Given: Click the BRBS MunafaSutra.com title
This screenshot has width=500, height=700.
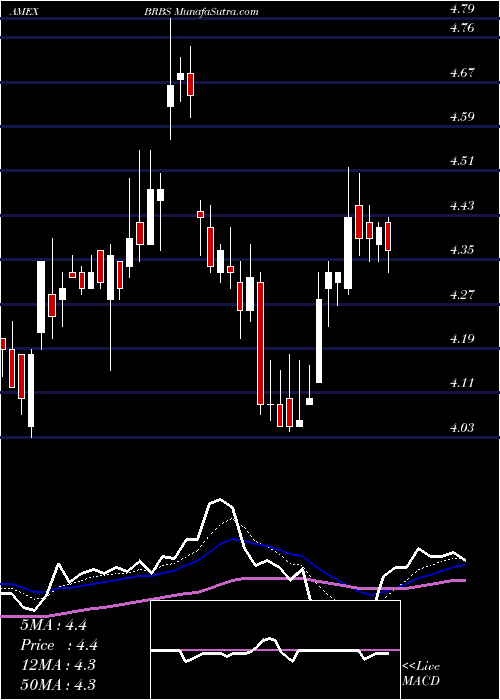Looking at the screenshot, I should (201, 12).
